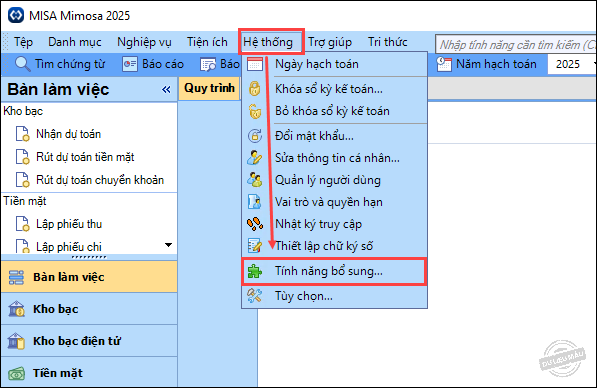Viewport: 597px width, 388px height.
Task: Click the Thiết lập chữ ký số icon
Action: (x=255, y=246)
